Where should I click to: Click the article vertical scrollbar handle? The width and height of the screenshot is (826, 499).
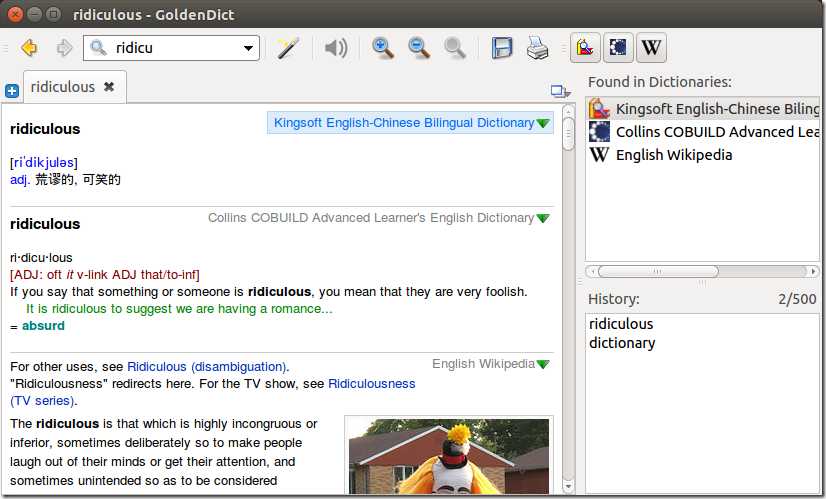(568, 135)
